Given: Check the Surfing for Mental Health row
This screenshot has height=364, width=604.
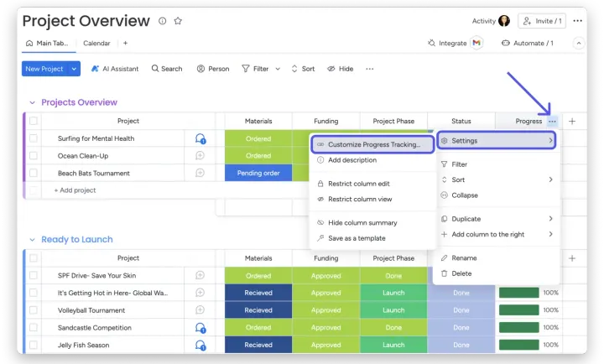Looking at the screenshot, I should pyautogui.click(x=34, y=138).
